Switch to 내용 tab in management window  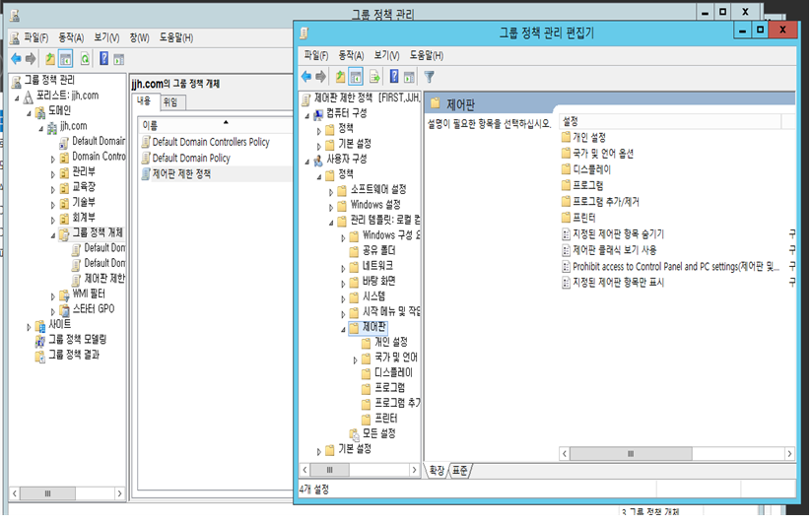click(x=145, y=101)
